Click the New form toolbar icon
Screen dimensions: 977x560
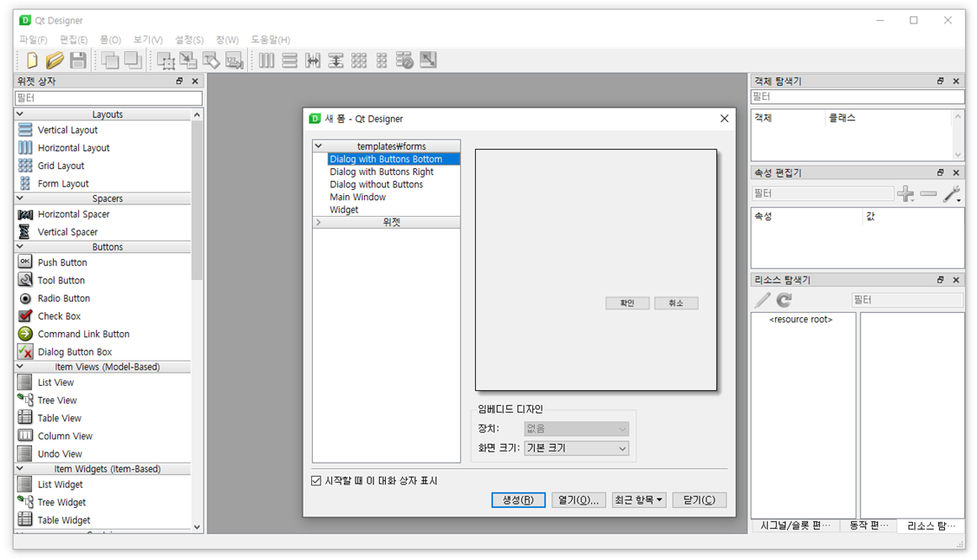coord(31,61)
